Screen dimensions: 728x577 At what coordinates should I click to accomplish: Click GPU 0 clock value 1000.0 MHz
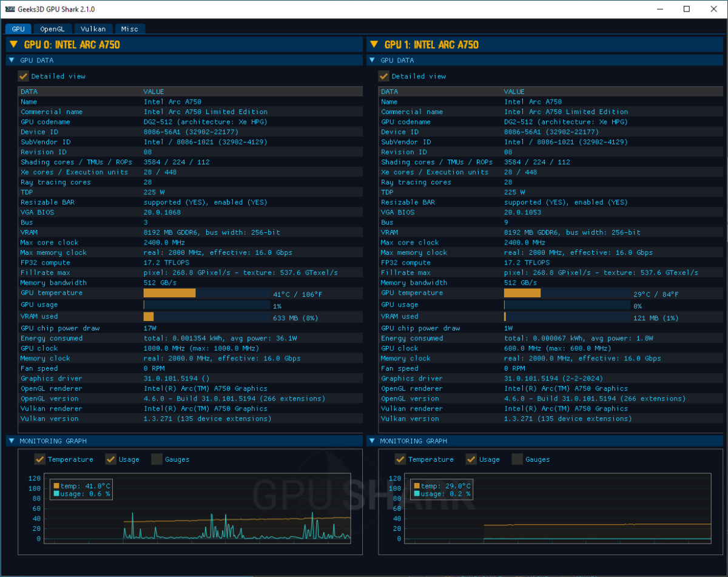(x=201, y=348)
